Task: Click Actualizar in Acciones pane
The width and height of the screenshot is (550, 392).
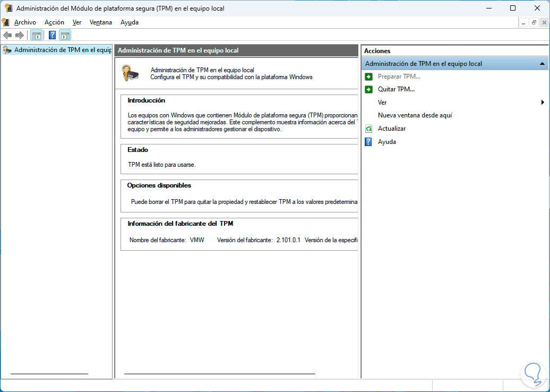Action: (391, 129)
